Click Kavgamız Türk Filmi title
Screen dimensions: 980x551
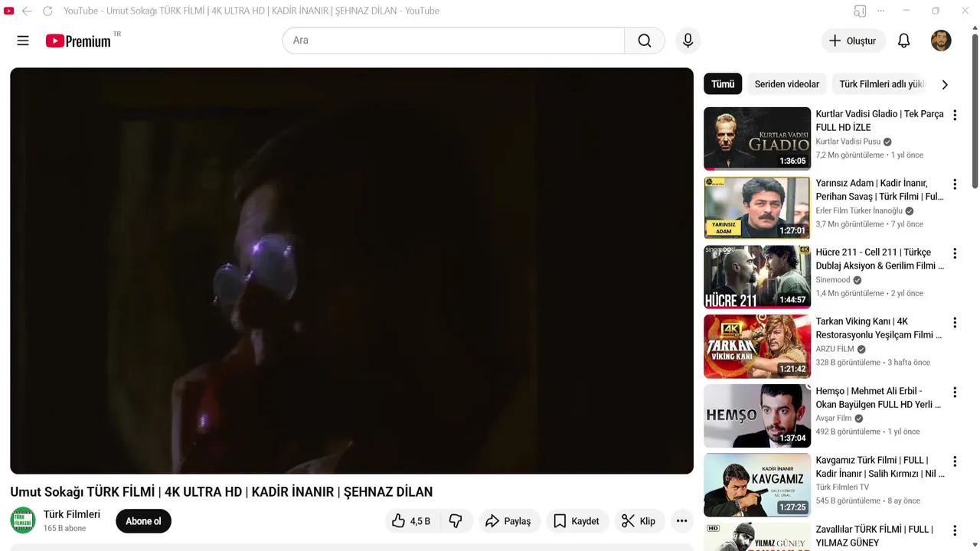coord(880,467)
